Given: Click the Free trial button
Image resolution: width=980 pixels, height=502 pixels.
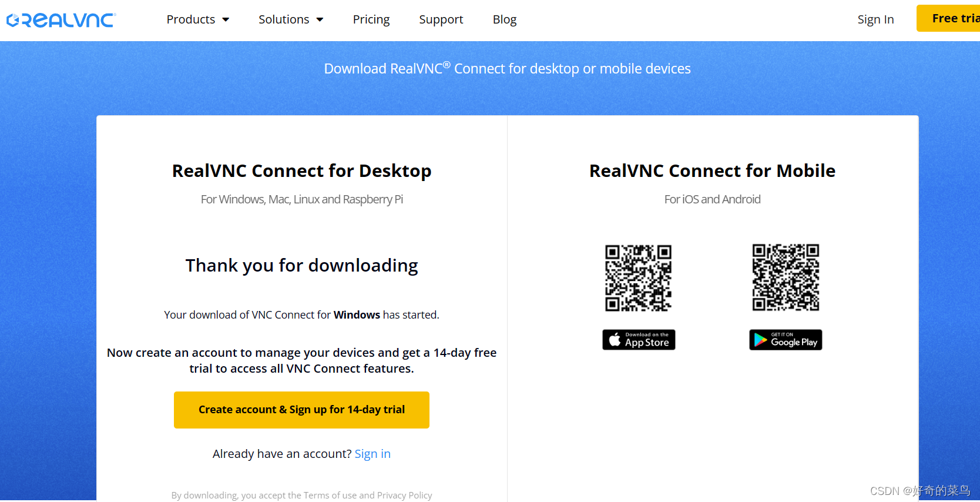Looking at the screenshot, I should pos(948,18).
